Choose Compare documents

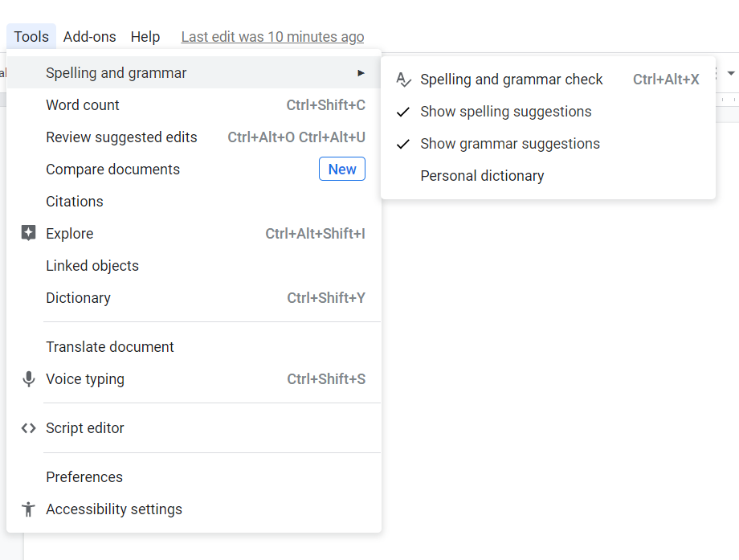point(194,169)
